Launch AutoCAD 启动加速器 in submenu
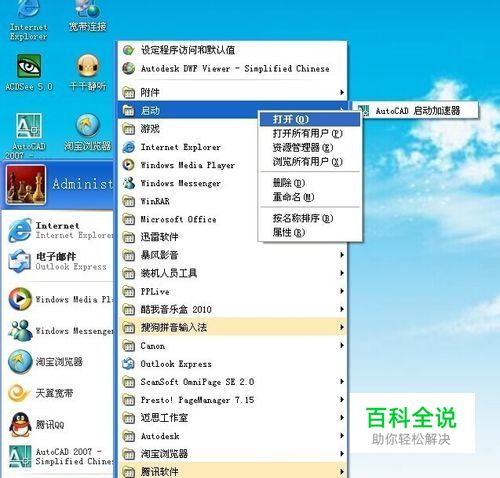 tap(415, 111)
